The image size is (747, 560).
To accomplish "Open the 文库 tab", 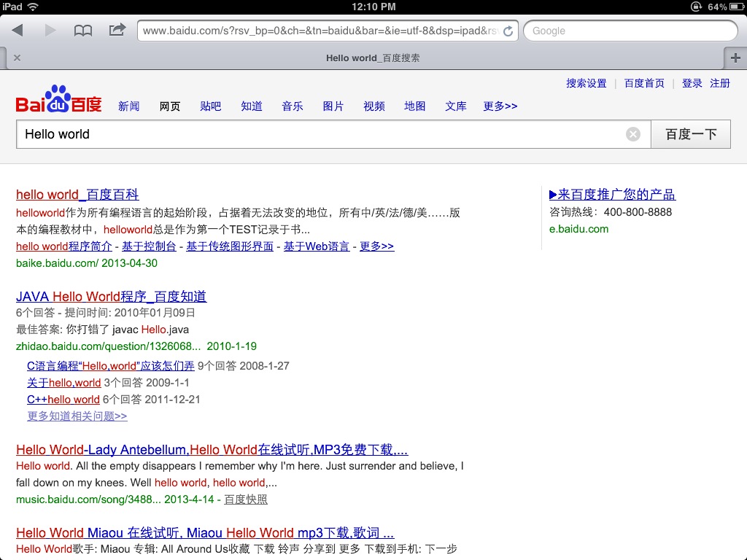I will [456, 106].
